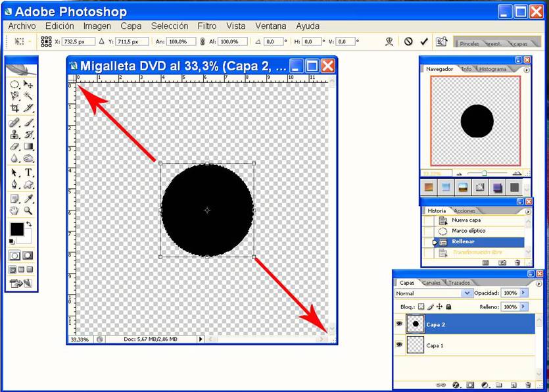This screenshot has height=392, width=549.
Task: Select the Magic Wand tool
Action: (x=28, y=96)
